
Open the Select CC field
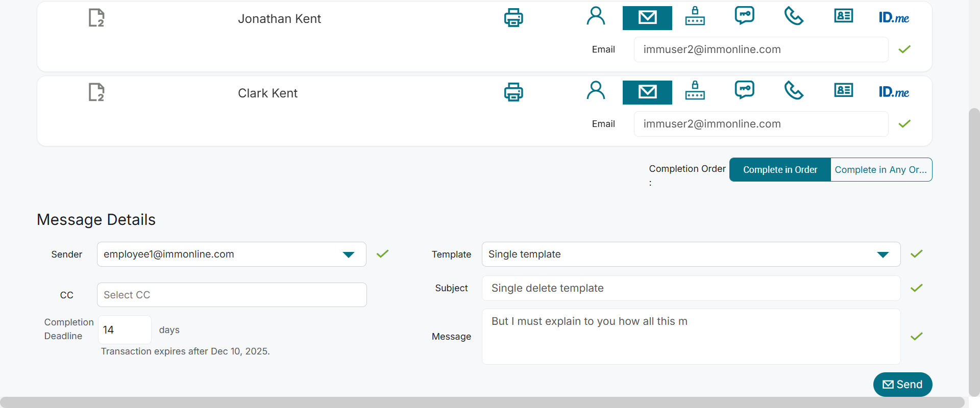(x=232, y=295)
